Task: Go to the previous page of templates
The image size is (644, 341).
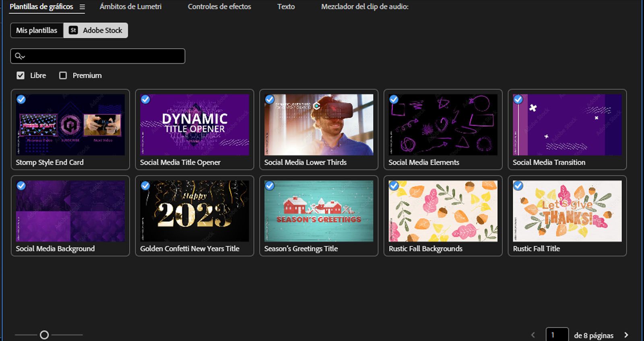Action: pos(533,335)
